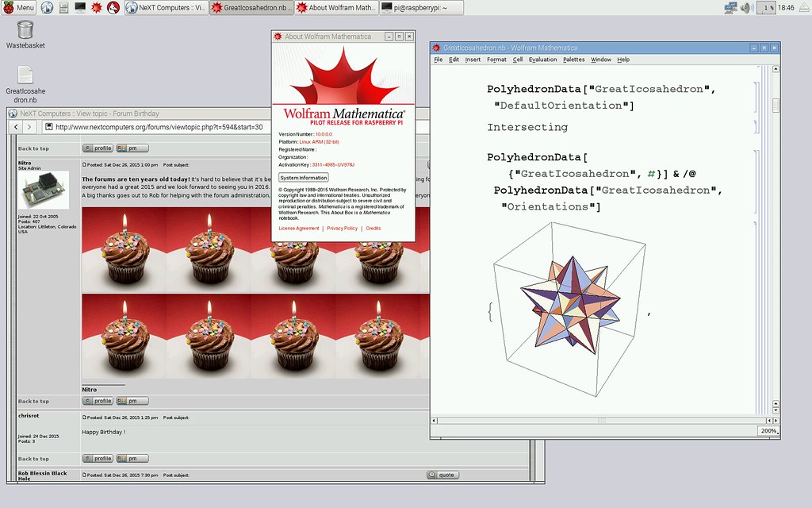Launch Mathematica from the panel launcher

point(97,7)
